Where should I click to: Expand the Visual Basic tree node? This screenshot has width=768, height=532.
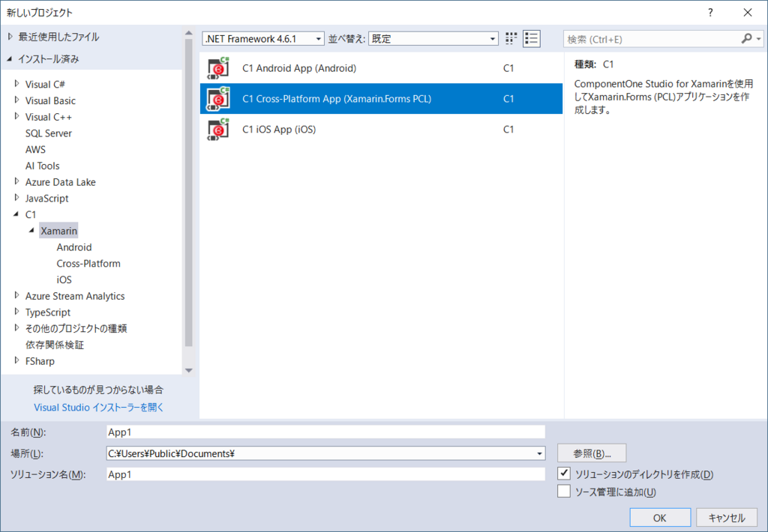17,100
